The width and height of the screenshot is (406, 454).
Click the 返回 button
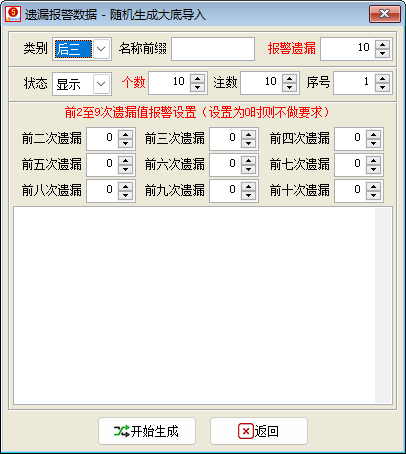point(259,431)
